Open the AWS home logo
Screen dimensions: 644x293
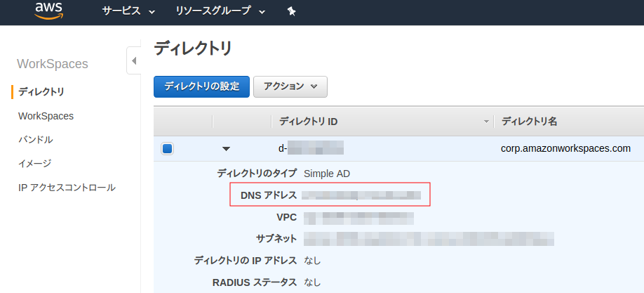coord(48,11)
